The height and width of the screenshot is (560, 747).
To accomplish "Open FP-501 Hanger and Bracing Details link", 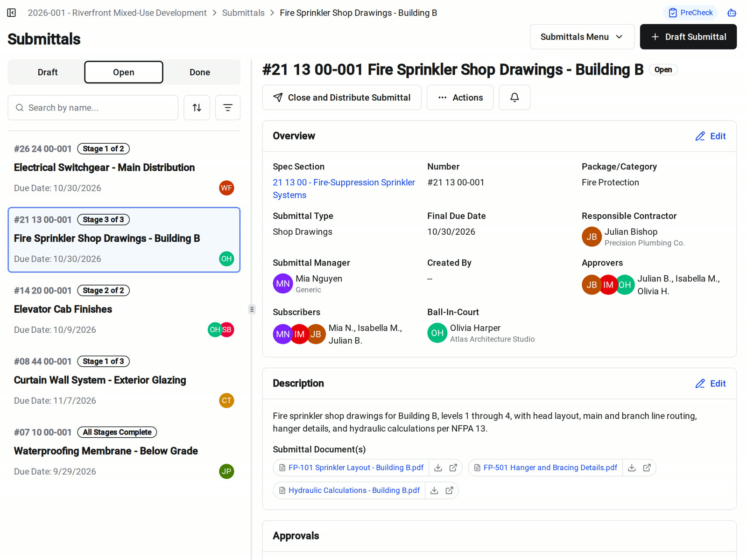I will pos(550,468).
